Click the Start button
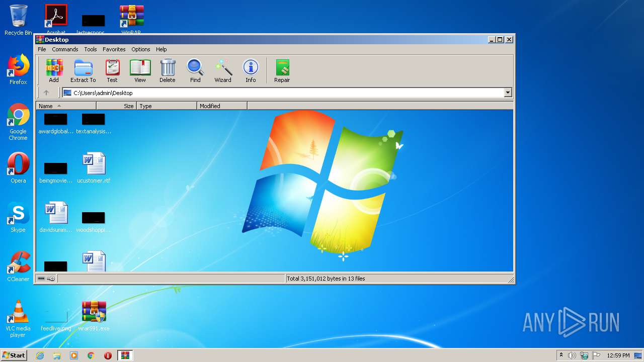This screenshot has width=644, height=362. click(x=14, y=355)
